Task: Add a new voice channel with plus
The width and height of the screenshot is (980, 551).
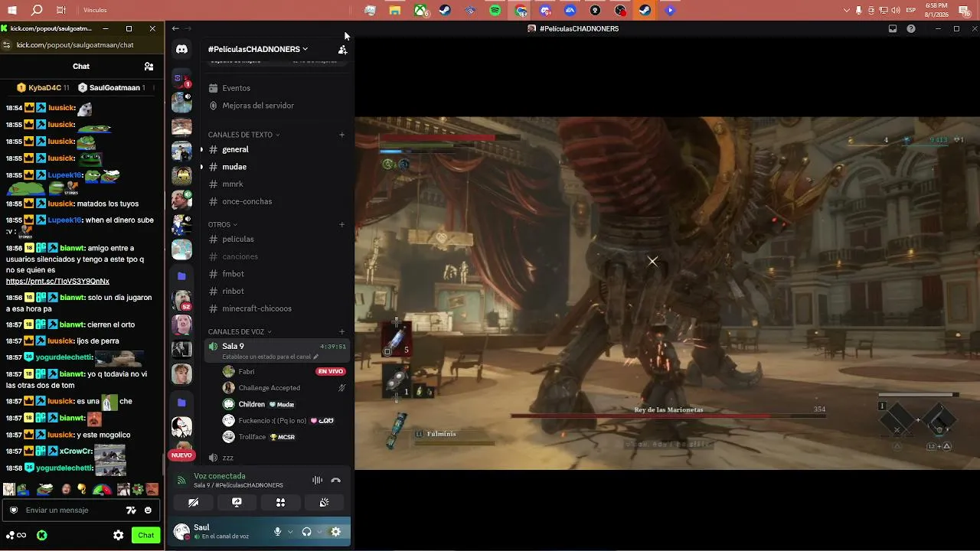Action: [x=342, y=332]
